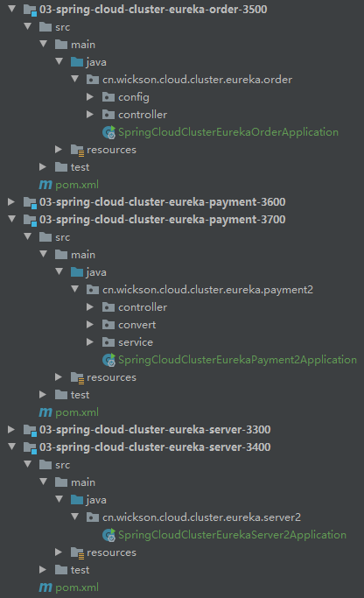
Task: Click the SpringCloudClusterEurekaServer2Application class icon
Action: pyautogui.click(x=108, y=535)
